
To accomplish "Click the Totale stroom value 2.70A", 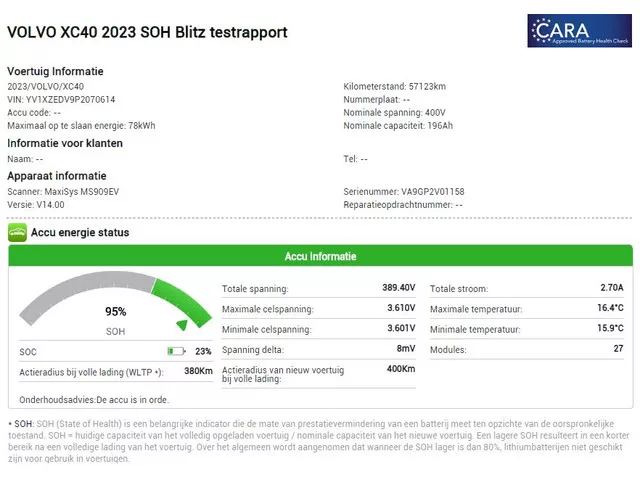I will [x=612, y=288].
